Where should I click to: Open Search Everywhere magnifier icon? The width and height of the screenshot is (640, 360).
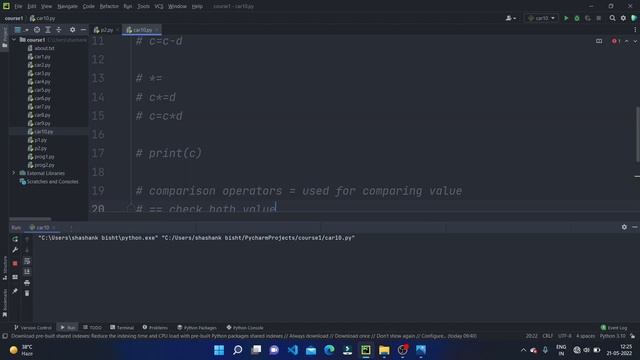[612, 18]
